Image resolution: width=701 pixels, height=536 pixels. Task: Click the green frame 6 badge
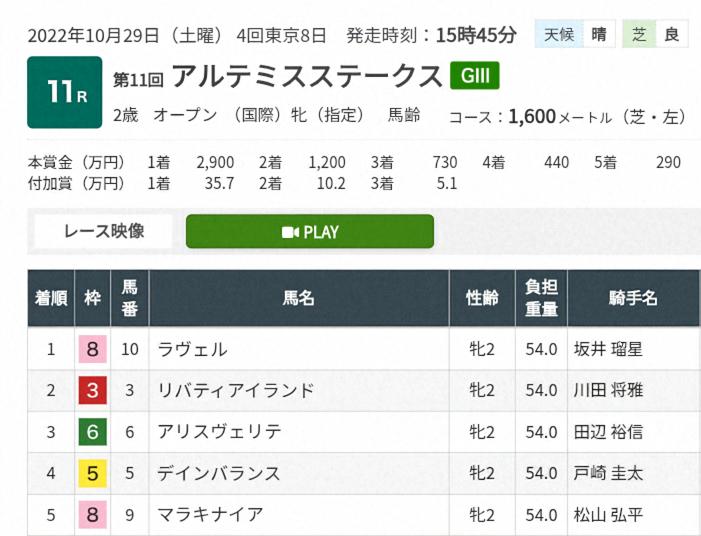point(93,432)
